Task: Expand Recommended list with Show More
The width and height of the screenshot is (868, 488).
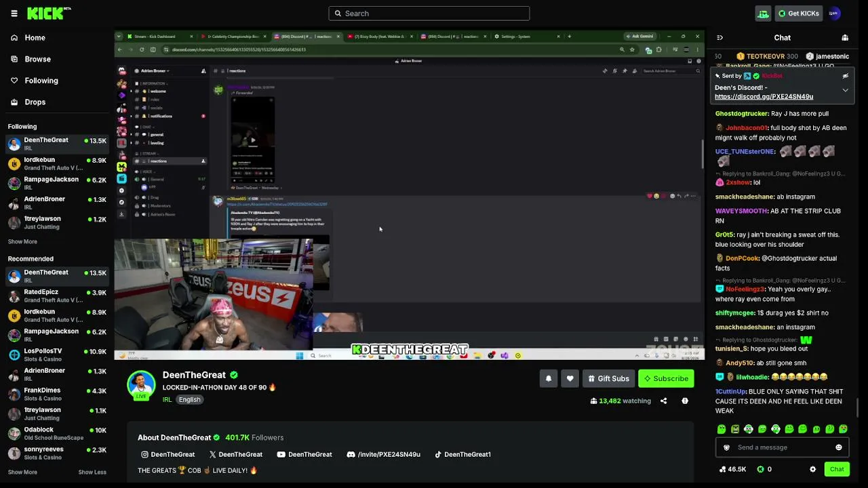Action: tap(22, 472)
